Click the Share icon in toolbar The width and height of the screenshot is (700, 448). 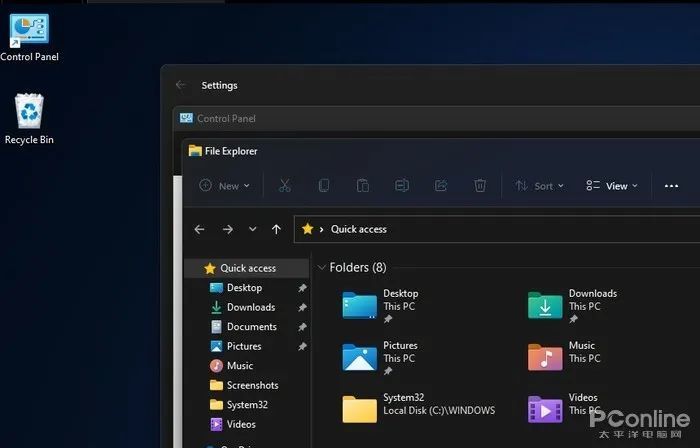click(441, 186)
